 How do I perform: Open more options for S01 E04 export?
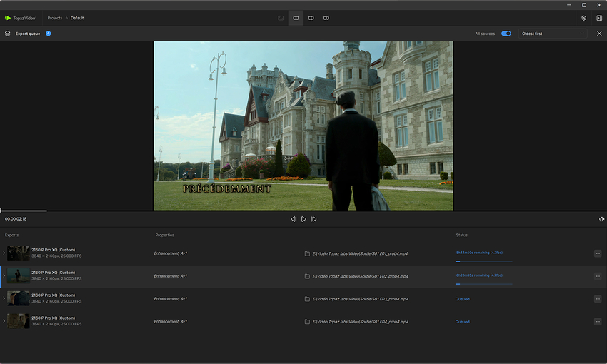(x=598, y=322)
